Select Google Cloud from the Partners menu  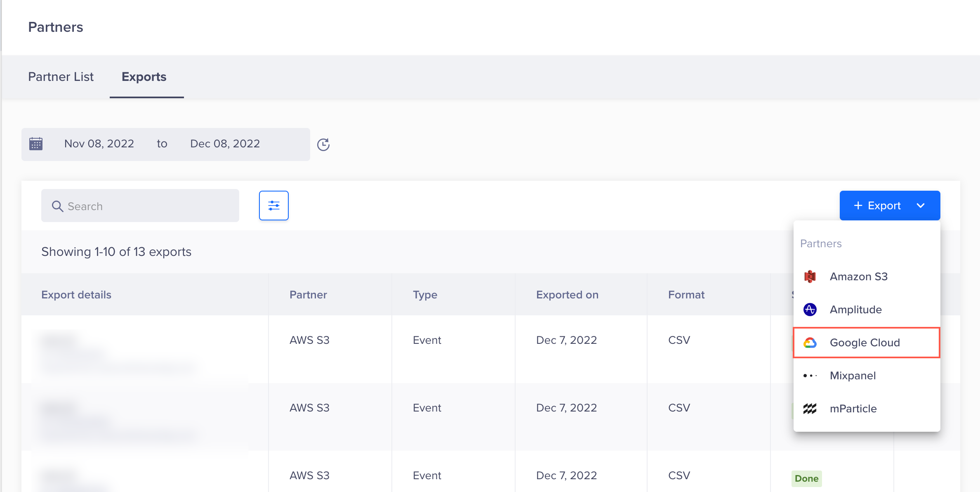pyautogui.click(x=865, y=343)
